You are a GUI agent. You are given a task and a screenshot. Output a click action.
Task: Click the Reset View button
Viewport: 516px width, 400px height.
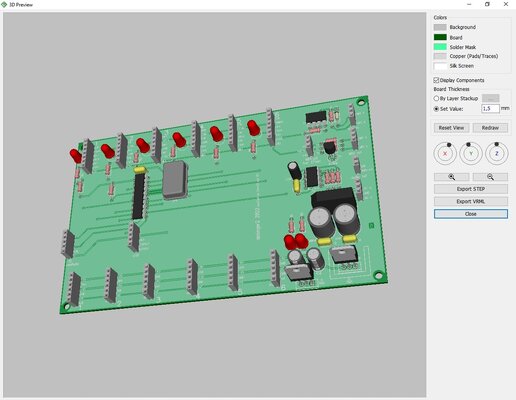[x=451, y=128]
